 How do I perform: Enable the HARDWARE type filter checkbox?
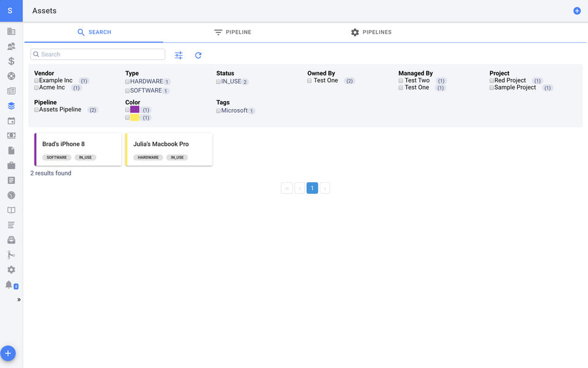pos(127,82)
